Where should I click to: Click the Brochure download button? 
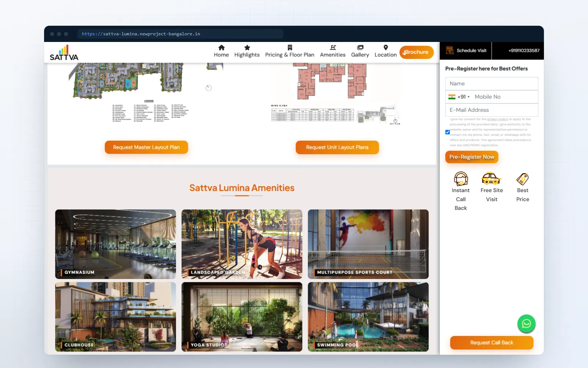416,52
